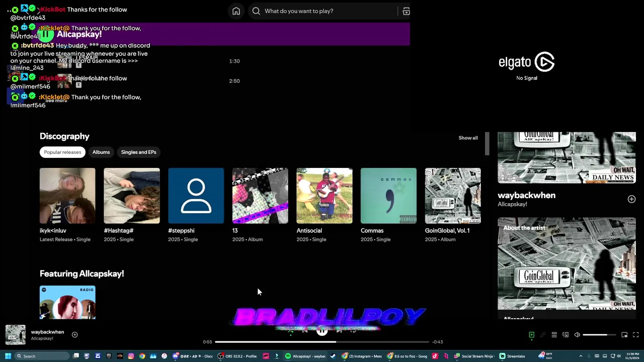Viewport: 644px width, 362px height.
Task: Open the Allcapskay! Radio playlist tile
Action: 67,302
